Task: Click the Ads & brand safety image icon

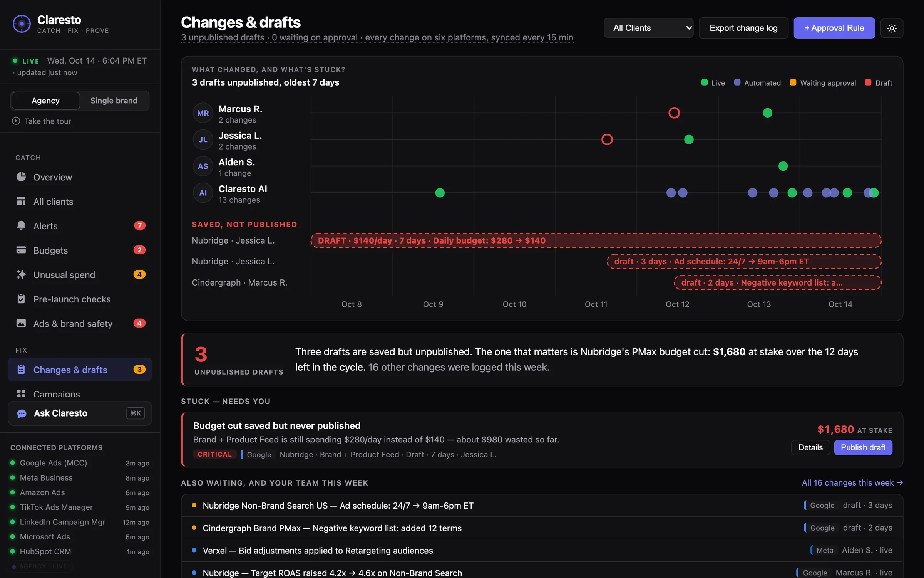Action: tap(21, 323)
